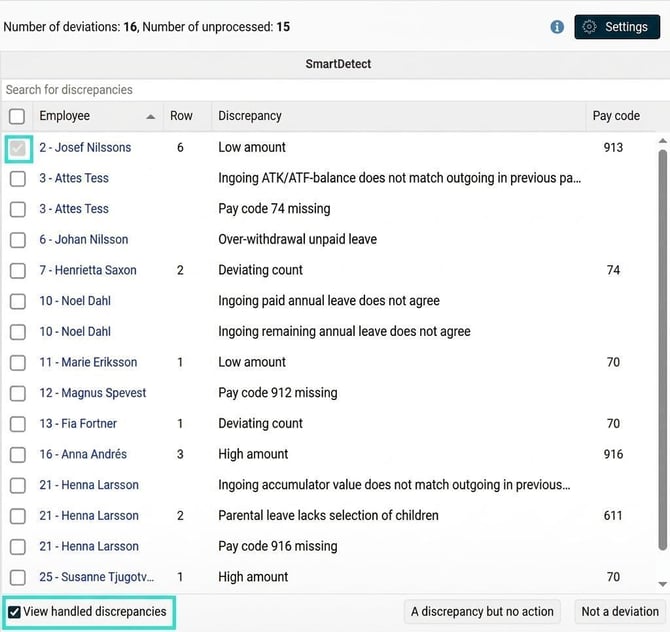Click pay code value 611
This screenshot has width=670, height=632.
coord(613,515)
